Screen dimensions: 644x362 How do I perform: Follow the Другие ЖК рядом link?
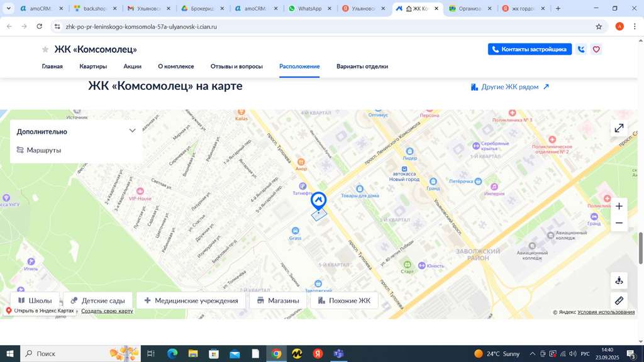[x=510, y=87]
